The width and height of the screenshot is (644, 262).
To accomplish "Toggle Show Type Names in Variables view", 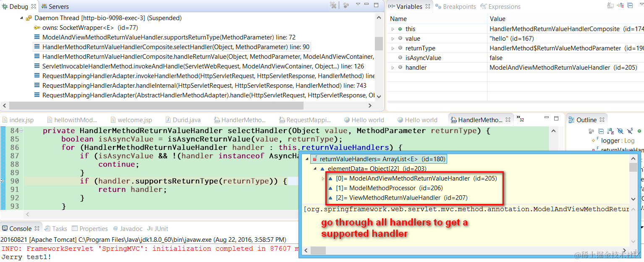I will click(611, 5).
